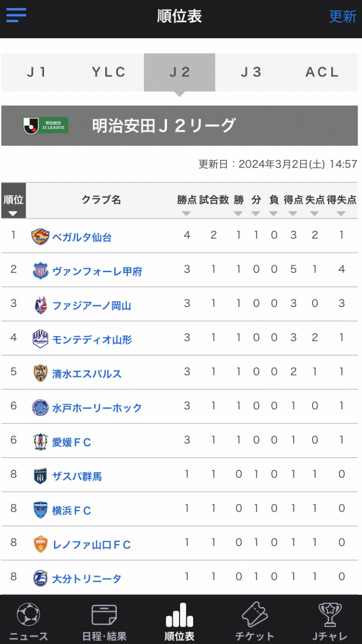
Task: Open the schedule and results calendar icon
Action: (x=104, y=616)
